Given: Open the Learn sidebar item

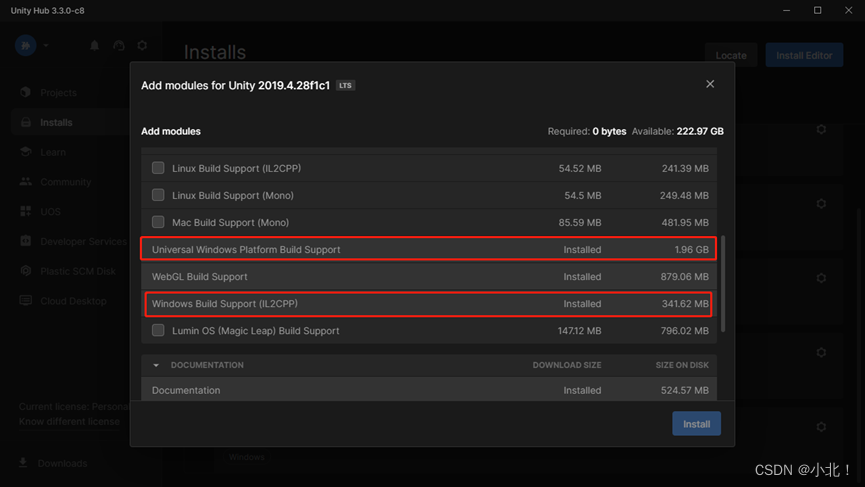Looking at the screenshot, I should (x=53, y=152).
